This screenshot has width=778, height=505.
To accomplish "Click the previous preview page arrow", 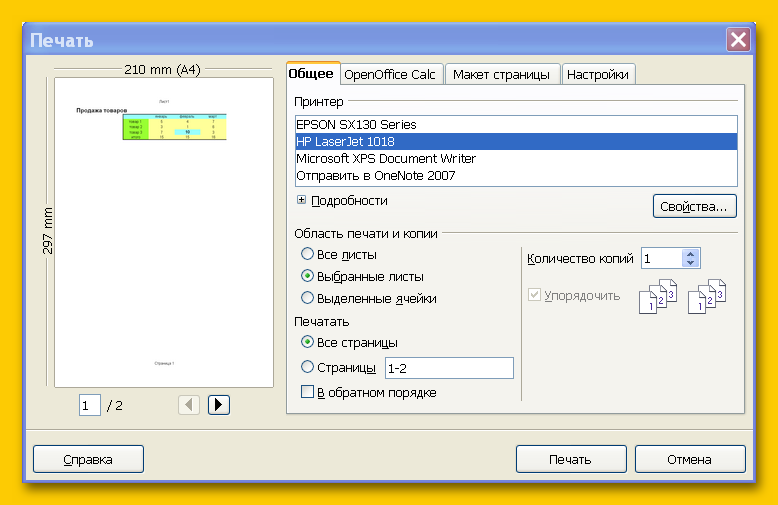I will tap(189, 405).
